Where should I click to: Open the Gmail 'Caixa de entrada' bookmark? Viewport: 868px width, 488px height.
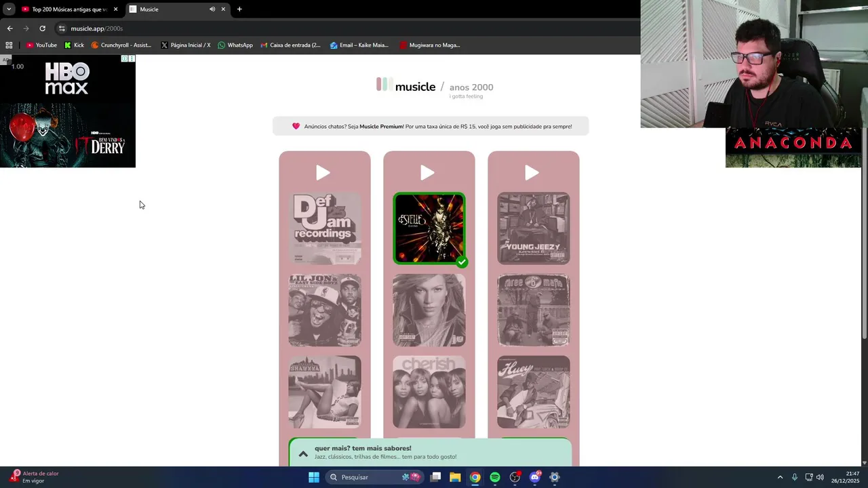(290, 45)
